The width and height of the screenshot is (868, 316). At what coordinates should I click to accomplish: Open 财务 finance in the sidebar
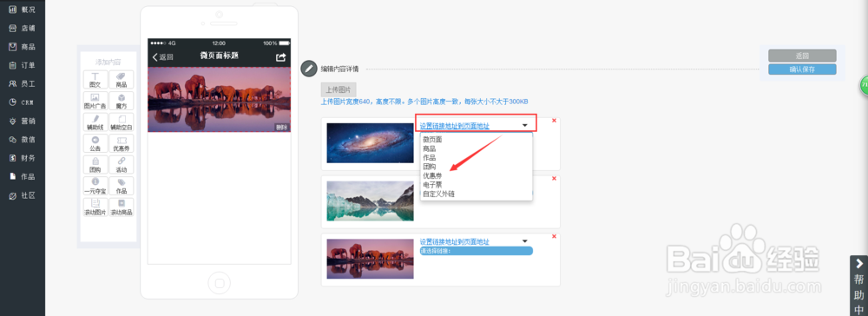(x=23, y=158)
